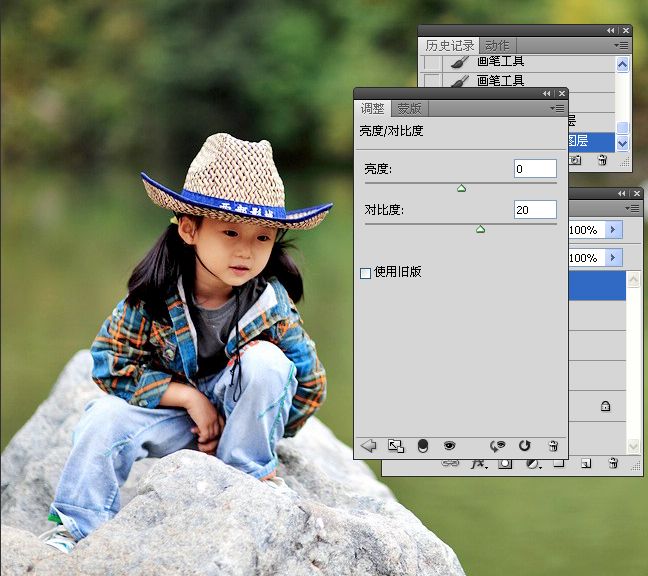This screenshot has height=576, width=648.
Task: Clip adjustment to layer below
Action: coord(423,446)
